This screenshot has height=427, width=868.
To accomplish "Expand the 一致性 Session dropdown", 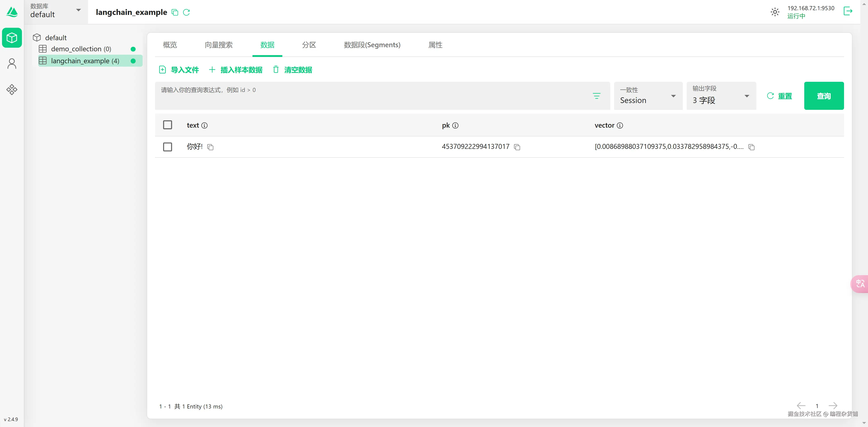I will [648, 96].
